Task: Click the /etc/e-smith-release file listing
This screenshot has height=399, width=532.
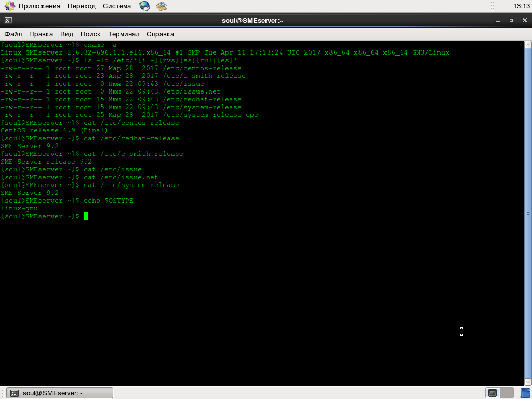Action: coord(123,76)
